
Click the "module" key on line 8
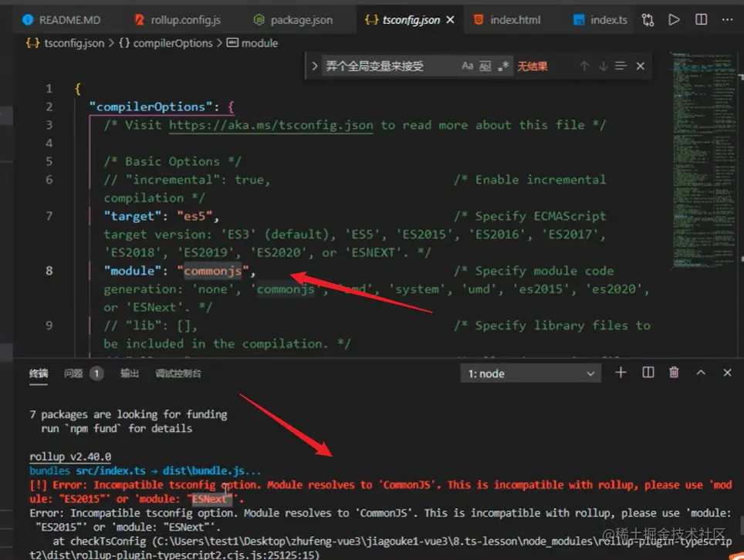click(133, 271)
